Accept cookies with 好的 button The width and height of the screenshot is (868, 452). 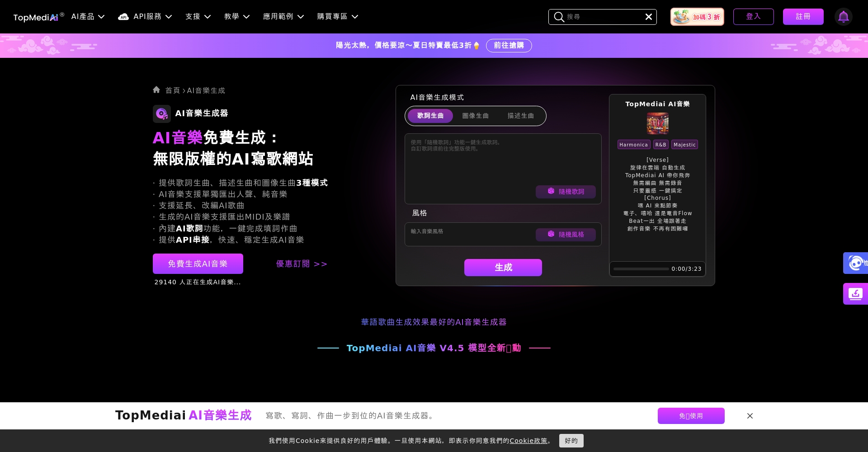coord(571,441)
